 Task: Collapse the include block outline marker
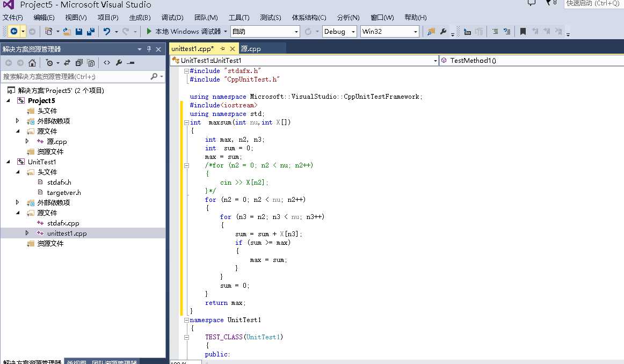click(186, 71)
